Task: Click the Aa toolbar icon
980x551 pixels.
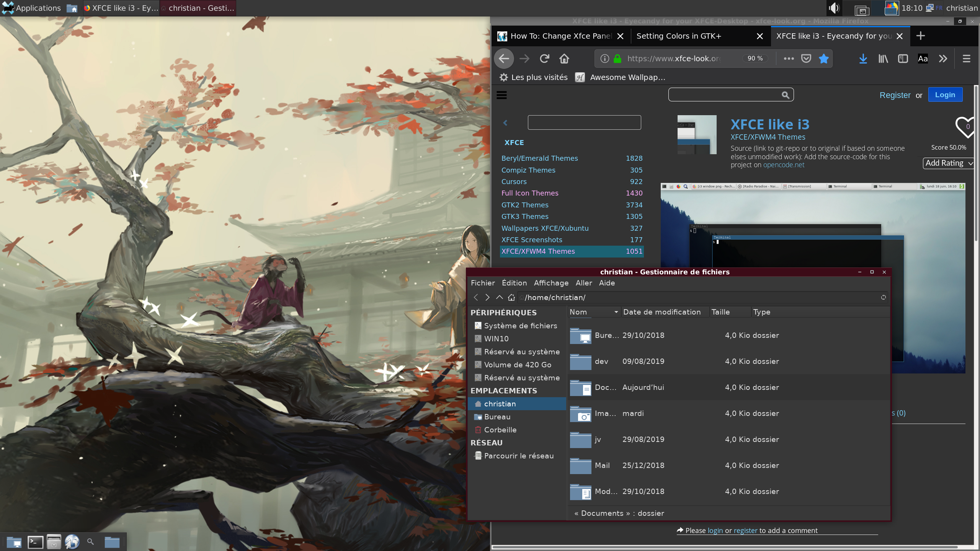Action: (x=923, y=59)
